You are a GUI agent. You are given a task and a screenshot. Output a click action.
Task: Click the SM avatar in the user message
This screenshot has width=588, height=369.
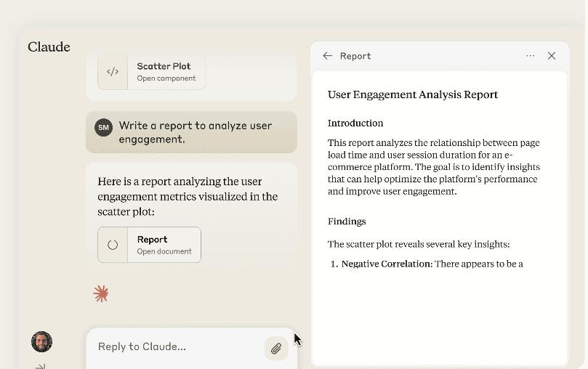tap(103, 127)
